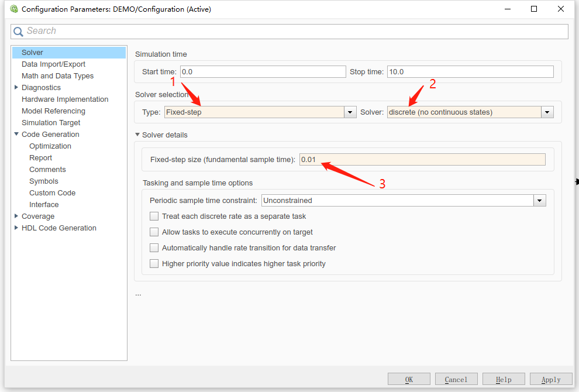Viewport: 579px width, 392px height.
Task: Click the Configuration Parameters window title icon
Action: [x=14, y=9]
